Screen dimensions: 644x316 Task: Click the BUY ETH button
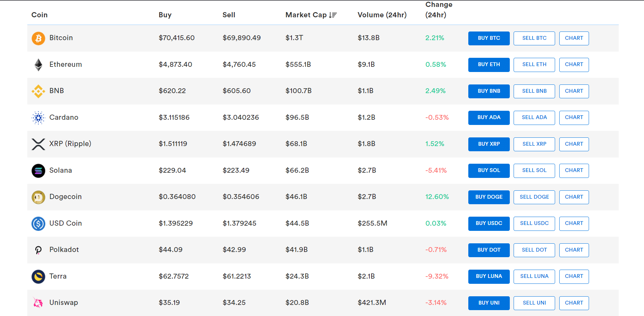489,65
